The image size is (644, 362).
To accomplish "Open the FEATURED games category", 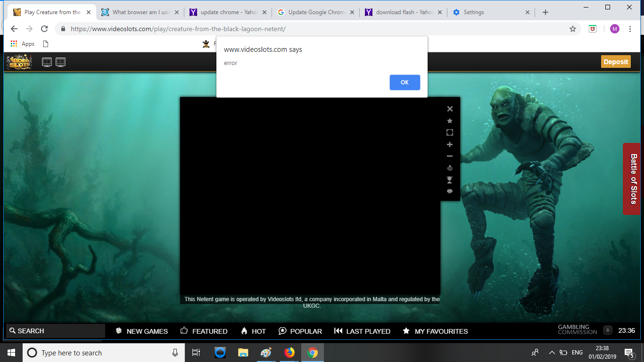I will tap(204, 331).
